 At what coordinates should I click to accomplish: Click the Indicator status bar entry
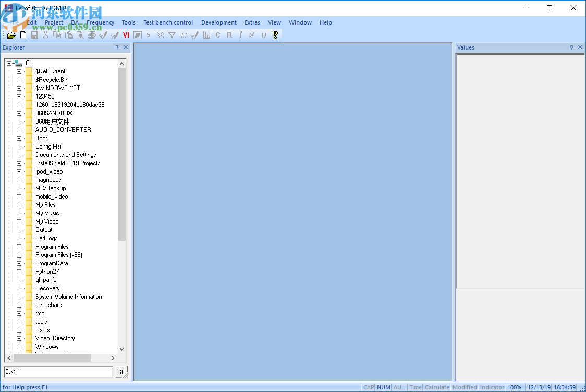(x=492, y=387)
